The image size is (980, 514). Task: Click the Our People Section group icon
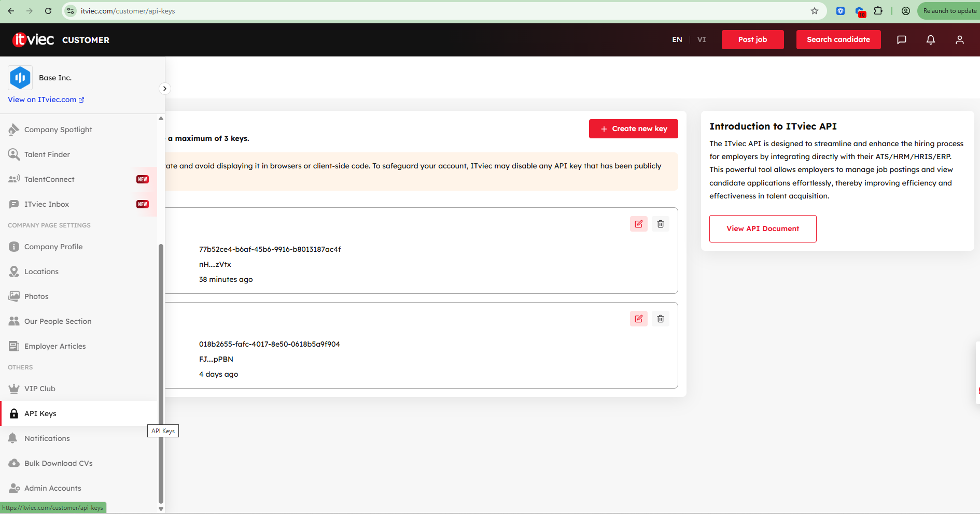click(x=14, y=321)
